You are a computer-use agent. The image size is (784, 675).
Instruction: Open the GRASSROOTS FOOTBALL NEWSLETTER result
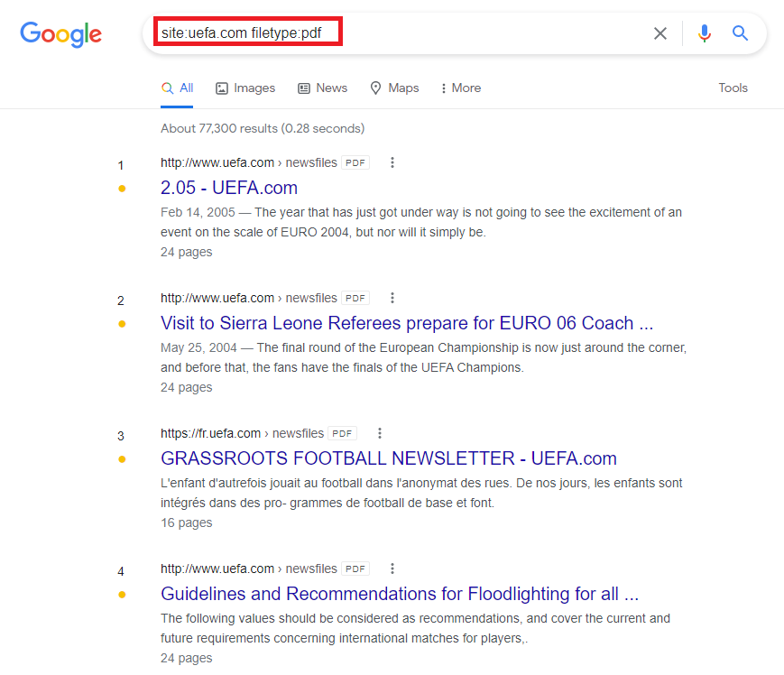[389, 458]
